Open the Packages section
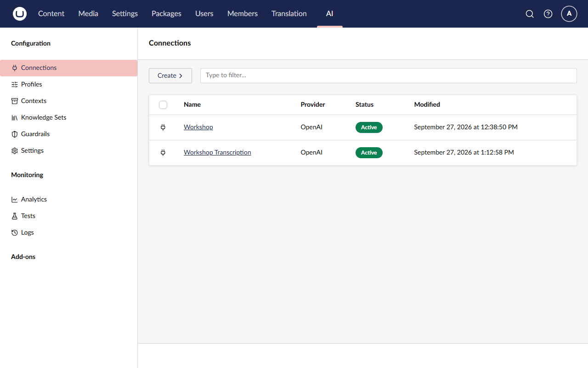This screenshot has height=368, width=588. [x=166, y=14]
